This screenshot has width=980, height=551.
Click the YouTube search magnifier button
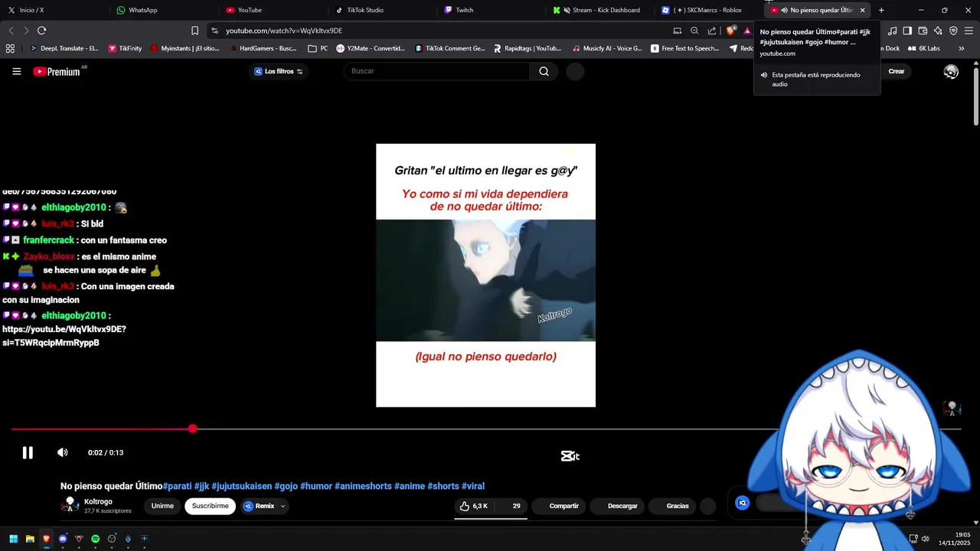point(544,71)
